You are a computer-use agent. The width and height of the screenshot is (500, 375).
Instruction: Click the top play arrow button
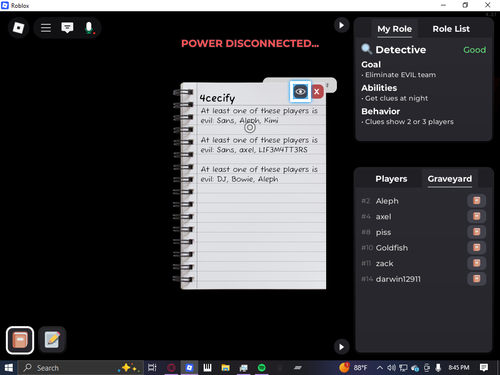(341, 25)
